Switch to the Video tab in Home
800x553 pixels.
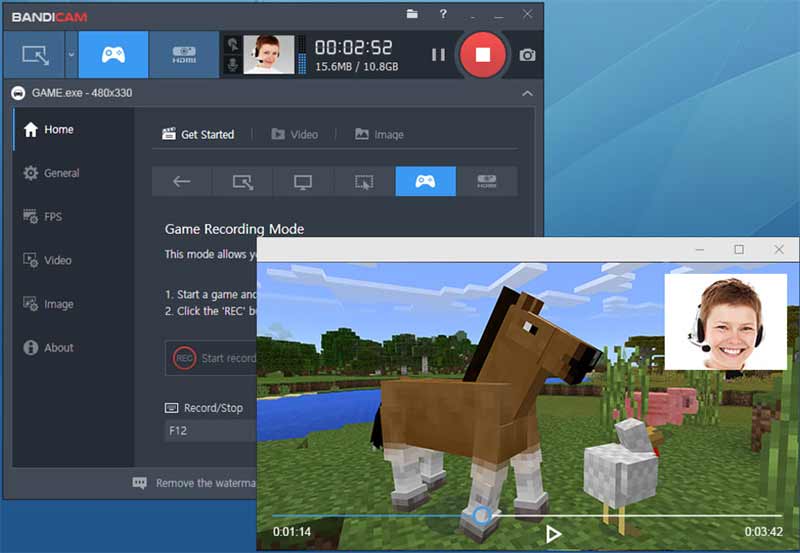tap(294, 134)
